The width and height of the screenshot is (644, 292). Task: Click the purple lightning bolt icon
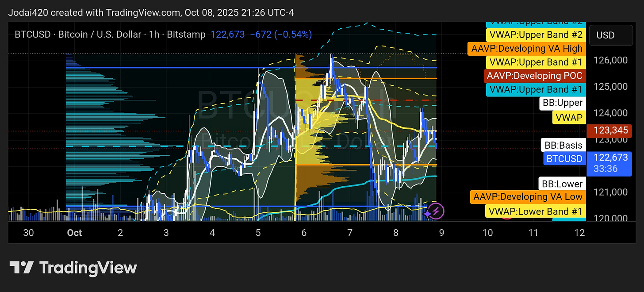pyautogui.click(x=437, y=211)
